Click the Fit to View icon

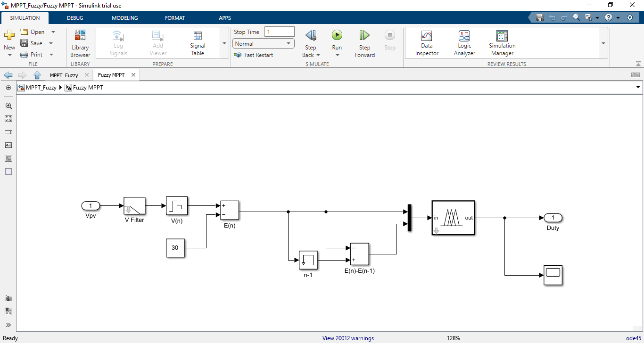point(8,119)
